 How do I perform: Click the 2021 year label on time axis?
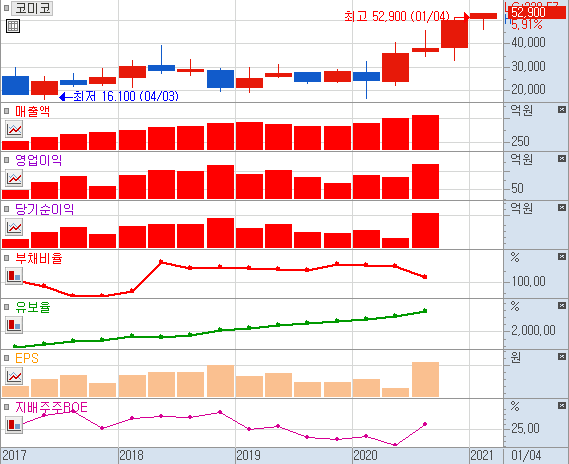pyautogui.click(x=482, y=455)
